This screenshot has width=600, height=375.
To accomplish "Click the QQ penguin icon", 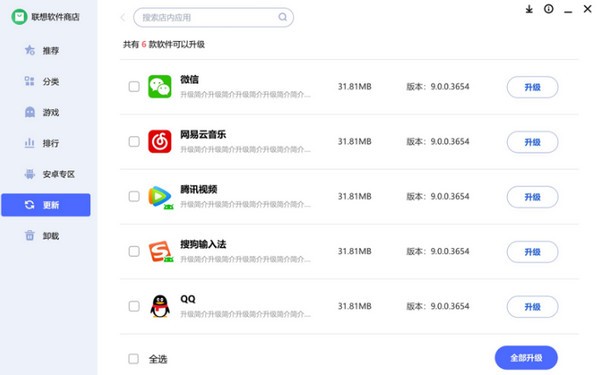I will pyautogui.click(x=160, y=306).
